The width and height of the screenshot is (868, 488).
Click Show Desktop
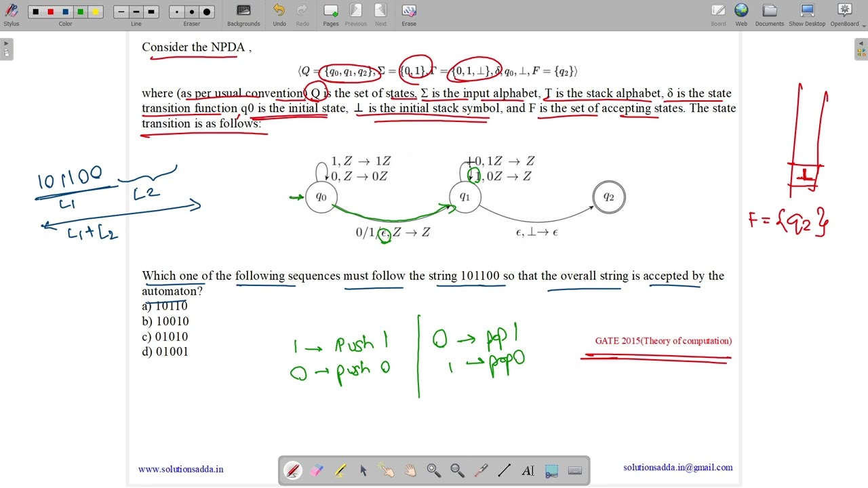pyautogui.click(x=807, y=15)
